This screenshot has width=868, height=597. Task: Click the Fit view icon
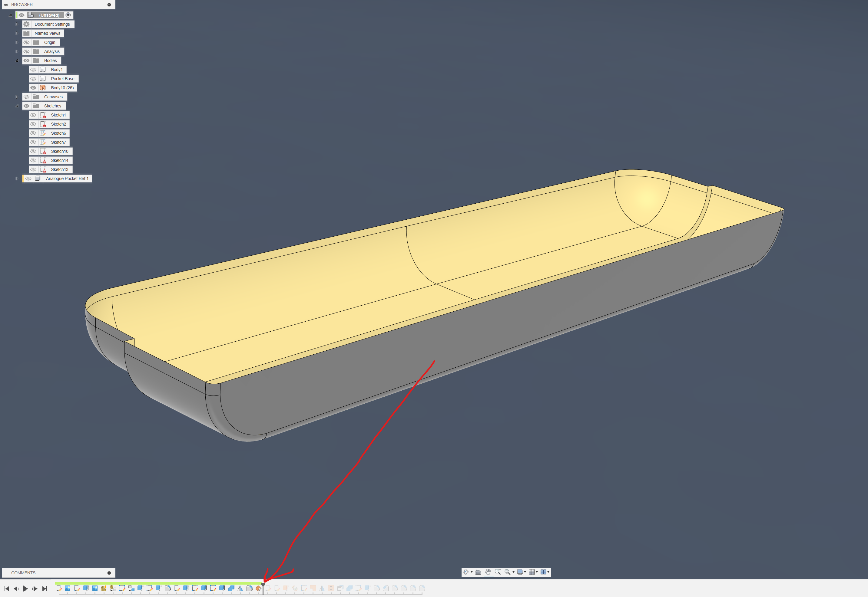(508, 572)
